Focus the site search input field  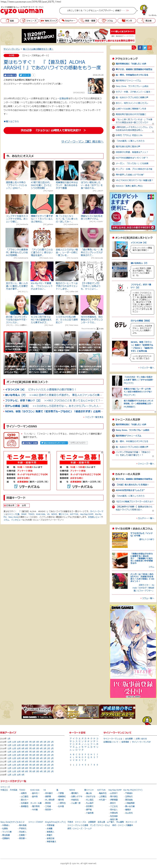click(x=121, y=48)
